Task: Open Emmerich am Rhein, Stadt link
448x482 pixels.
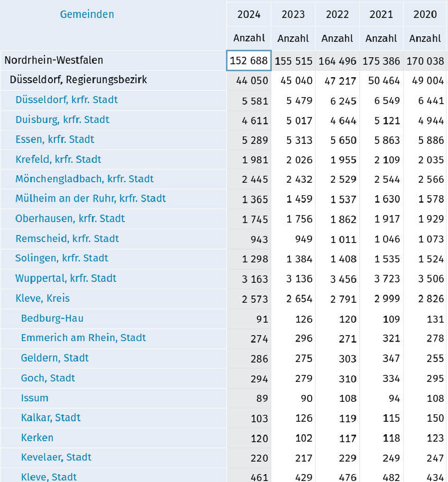Action: pos(83,338)
